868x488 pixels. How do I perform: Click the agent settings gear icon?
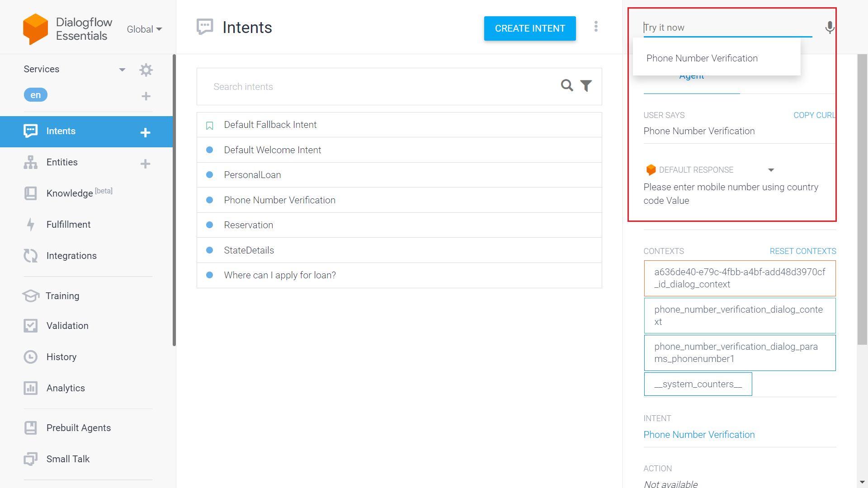146,70
